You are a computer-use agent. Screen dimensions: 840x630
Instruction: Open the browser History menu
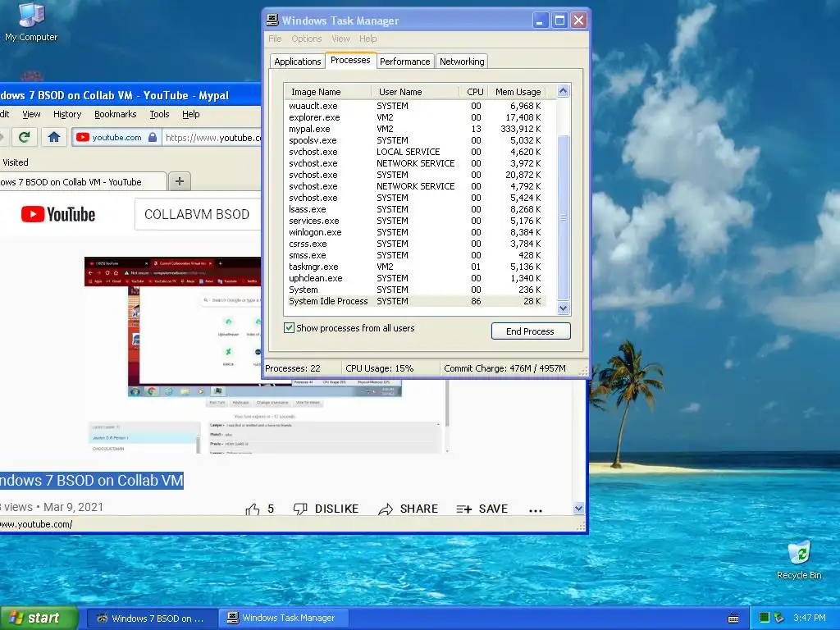(67, 114)
